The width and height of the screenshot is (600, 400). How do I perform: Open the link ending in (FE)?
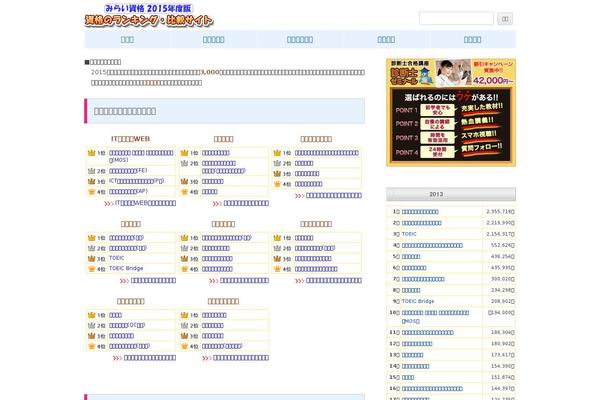tap(128, 171)
